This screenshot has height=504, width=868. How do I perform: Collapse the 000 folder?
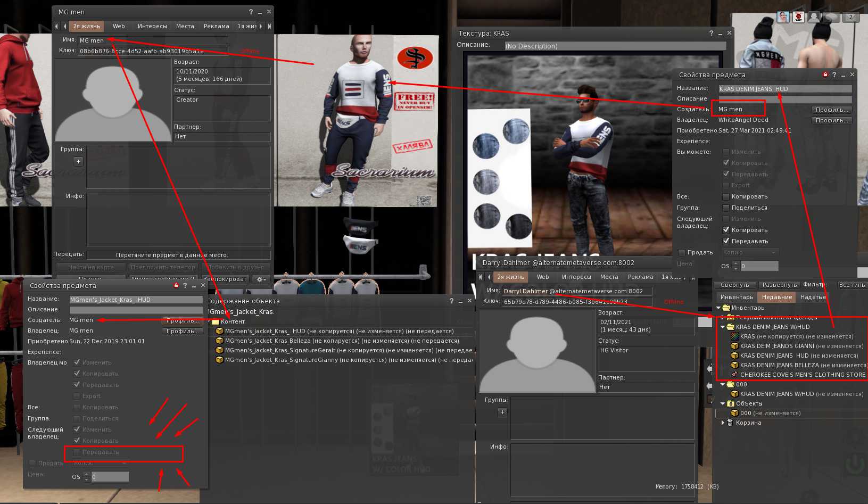[x=723, y=384]
